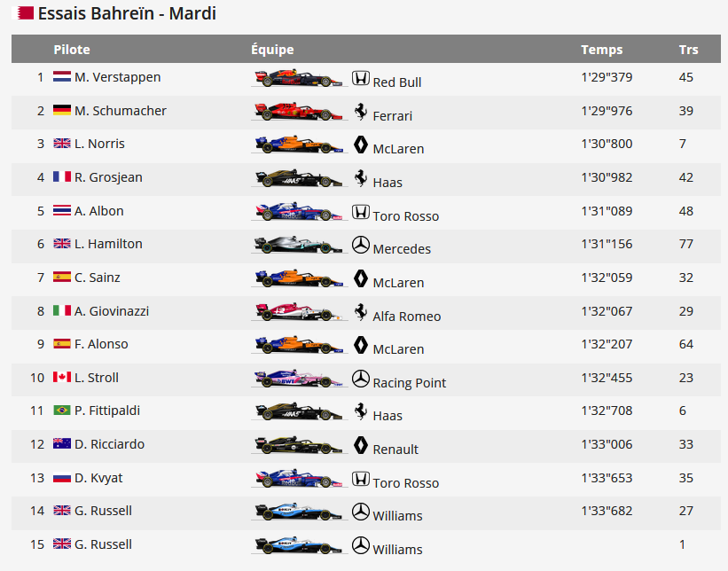Image resolution: width=728 pixels, height=571 pixels.
Task: Click the Thai flag beside A. Albon
Action: point(62,211)
